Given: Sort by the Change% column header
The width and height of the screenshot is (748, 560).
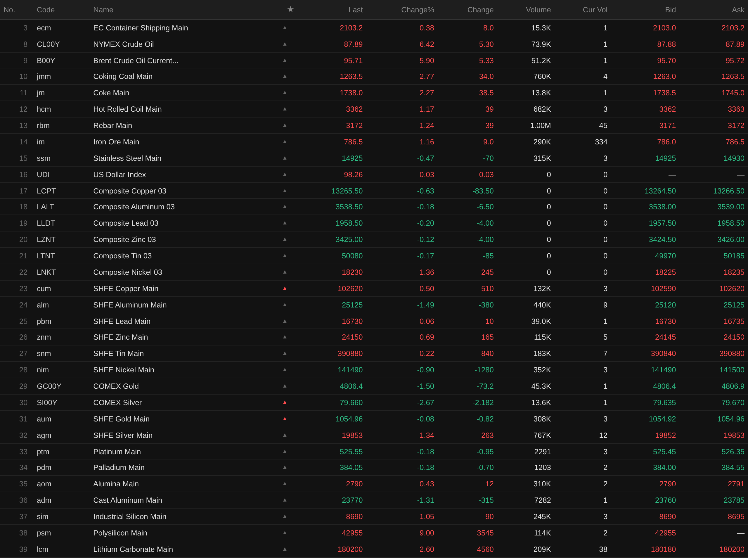Looking at the screenshot, I should point(417,10).
